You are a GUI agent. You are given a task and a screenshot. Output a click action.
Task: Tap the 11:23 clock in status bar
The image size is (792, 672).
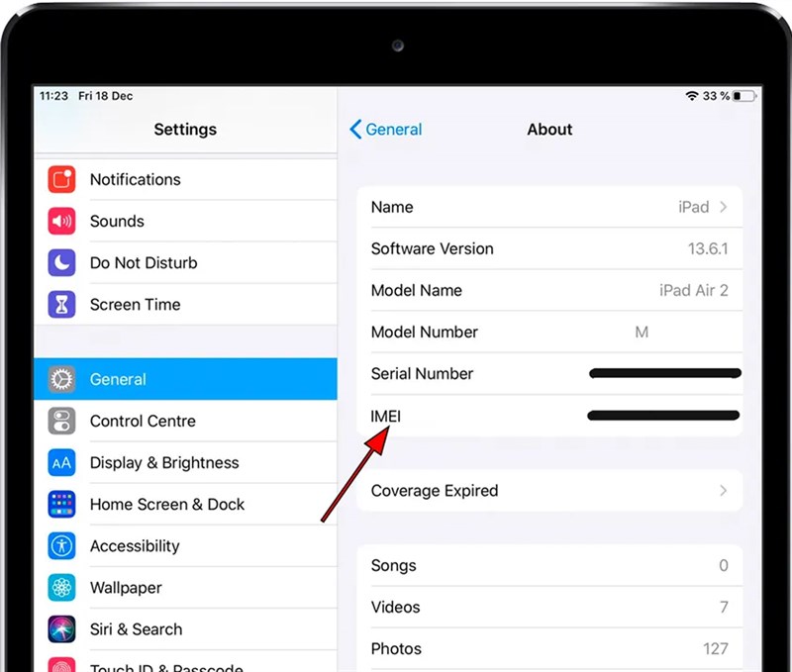(x=53, y=96)
